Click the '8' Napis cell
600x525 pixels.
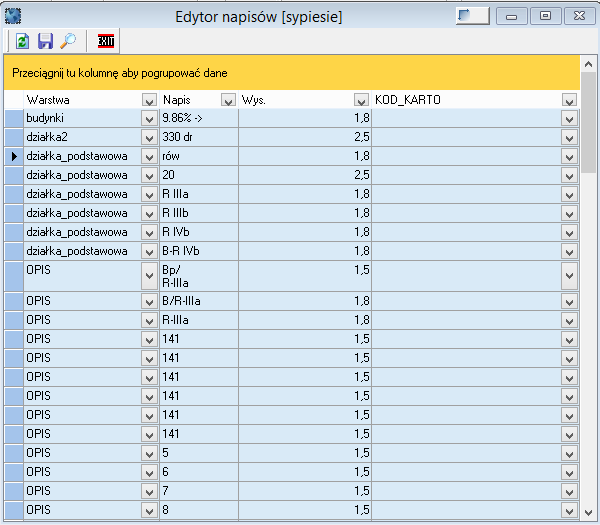(199, 510)
